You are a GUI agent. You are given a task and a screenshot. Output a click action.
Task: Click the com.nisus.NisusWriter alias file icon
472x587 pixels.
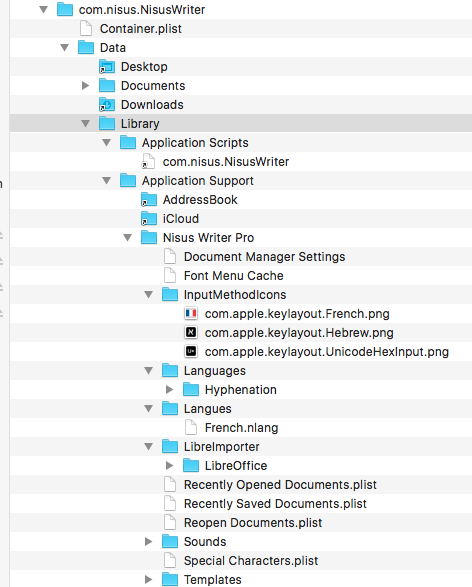[149, 161]
